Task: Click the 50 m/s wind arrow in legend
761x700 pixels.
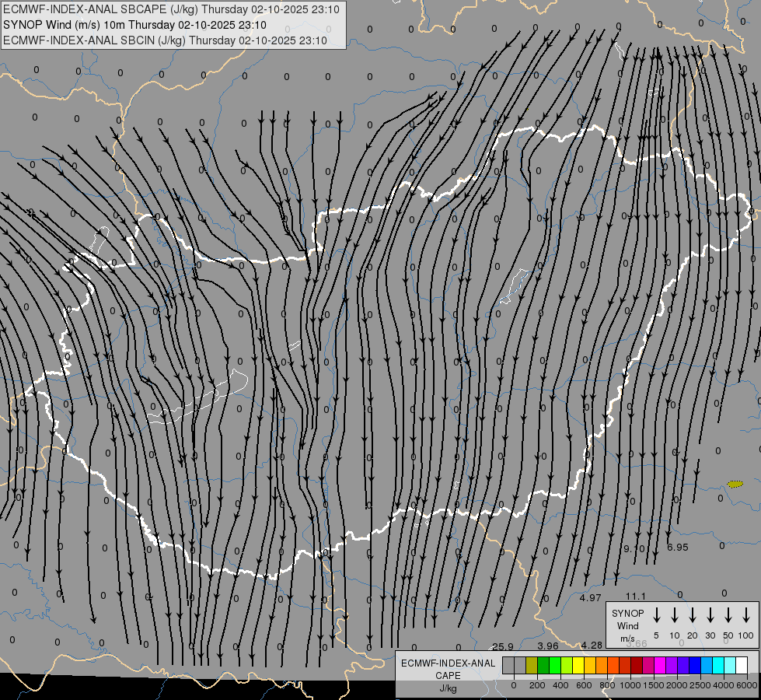Action: pos(728,615)
